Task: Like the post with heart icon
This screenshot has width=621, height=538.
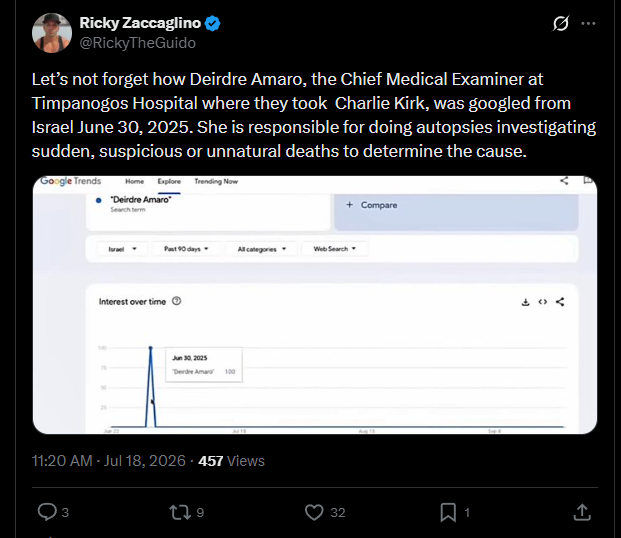Action: pyautogui.click(x=314, y=512)
